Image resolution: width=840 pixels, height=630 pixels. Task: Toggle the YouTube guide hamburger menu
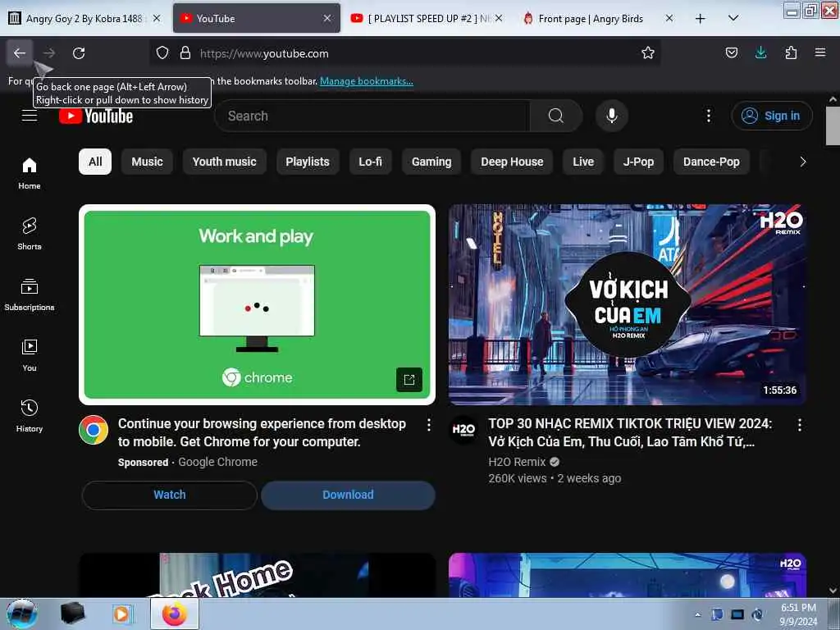pos(30,116)
